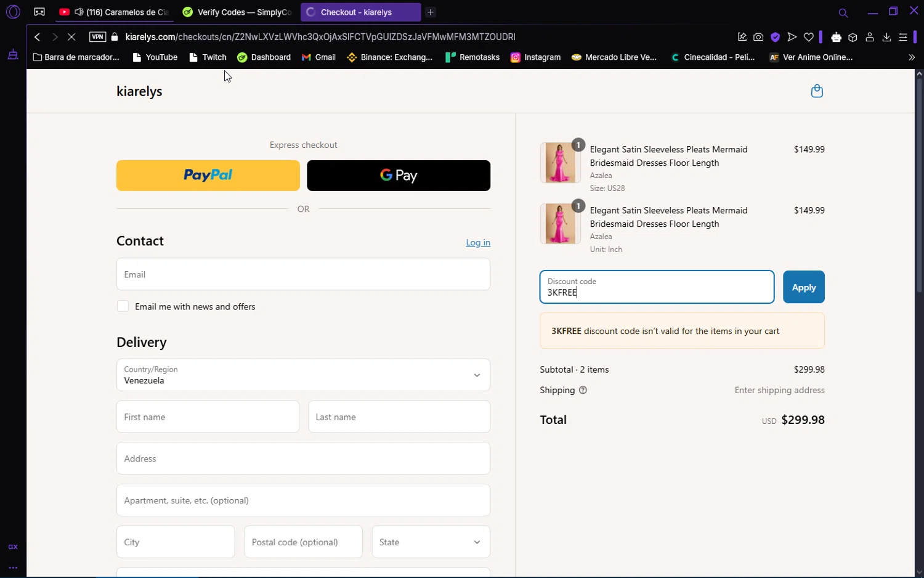Click the Enter shipping address text
This screenshot has width=924, height=578.
coord(779,390)
